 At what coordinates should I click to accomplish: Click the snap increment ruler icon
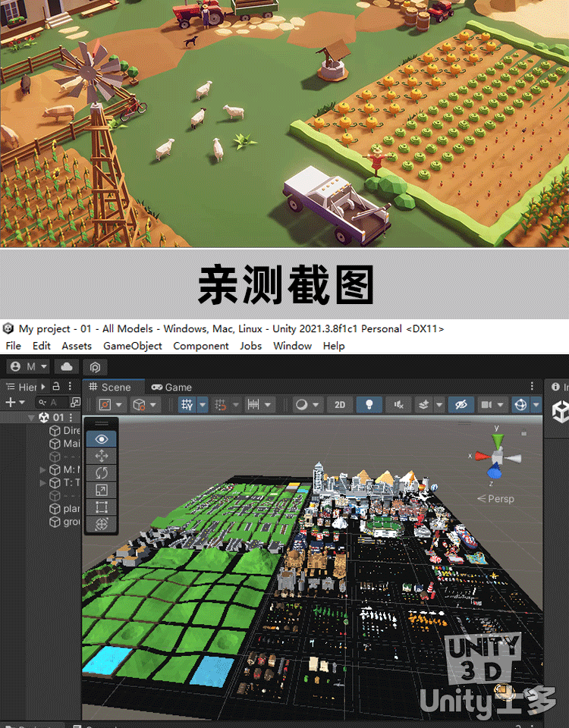pyautogui.click(x=253, y=404)
